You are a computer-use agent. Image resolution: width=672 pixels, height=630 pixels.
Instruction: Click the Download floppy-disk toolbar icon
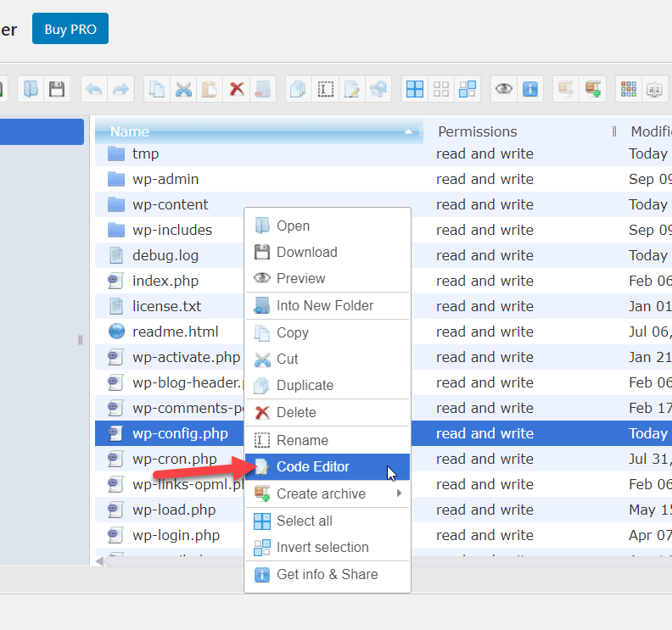[x=57, y=89]
